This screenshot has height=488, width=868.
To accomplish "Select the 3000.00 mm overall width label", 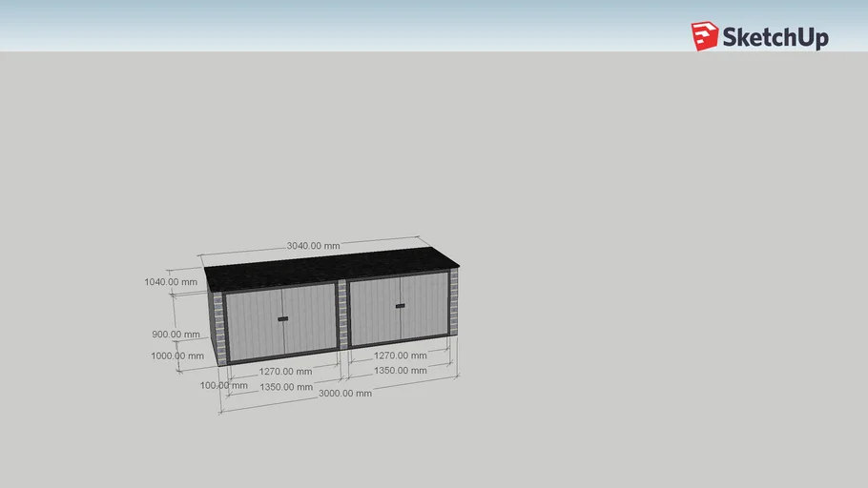I will coord(345,394).
